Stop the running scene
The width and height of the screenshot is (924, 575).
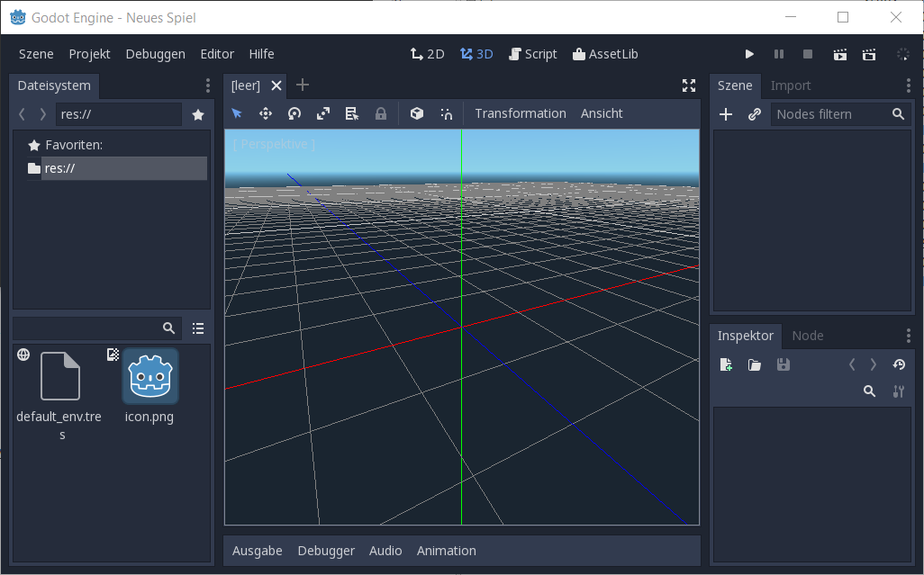tap(808, 54)
